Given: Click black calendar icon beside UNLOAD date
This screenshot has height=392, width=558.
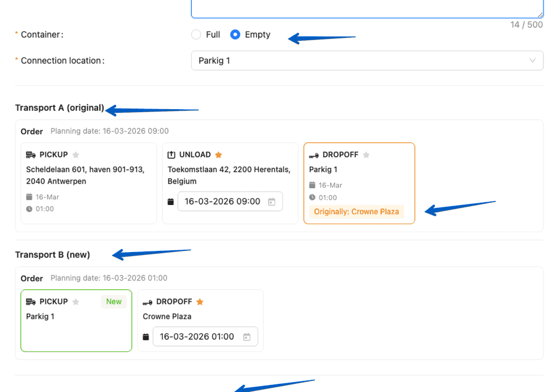Looking at the screenshot, I should (170, 202).
